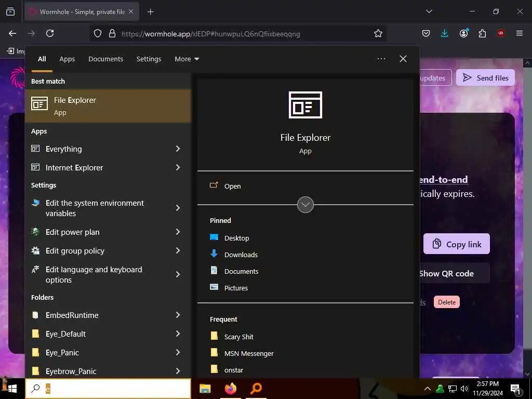Open Firefox View icon in tab bar
Screen dimensions: 532x399
pos(10,11)
